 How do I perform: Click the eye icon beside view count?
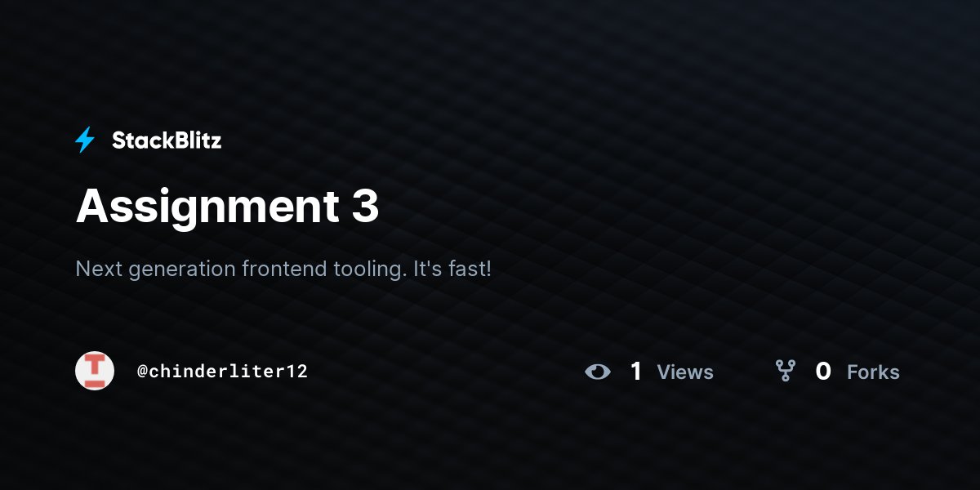pos(598,372)
